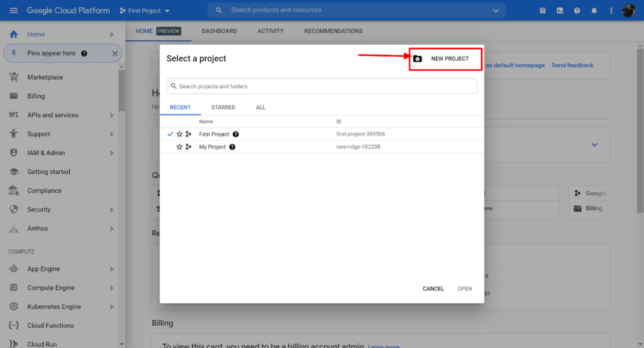Switch to the RECENT tab

[180, 107]
